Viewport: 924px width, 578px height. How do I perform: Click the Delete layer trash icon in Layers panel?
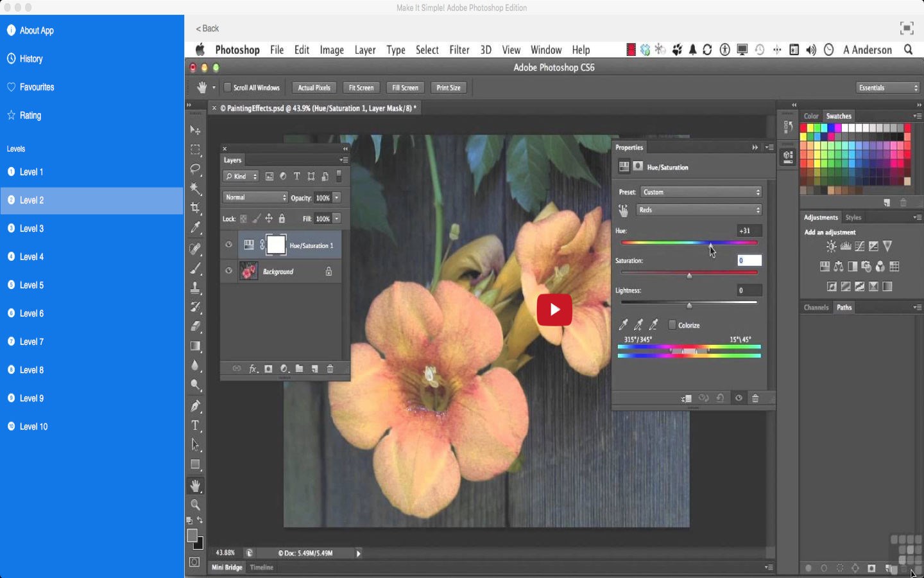pyautogui.click(x=330, y=369)
